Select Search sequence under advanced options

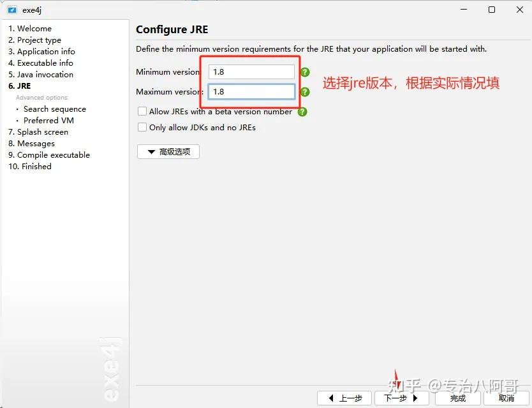(x=55, y=109)
